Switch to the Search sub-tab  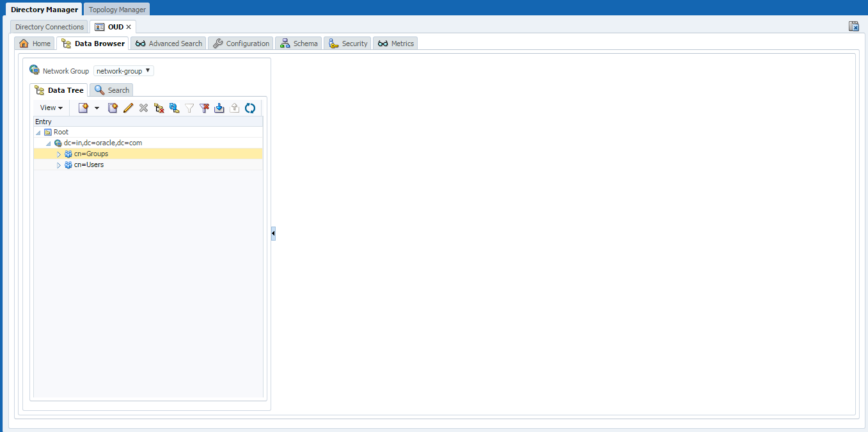tap(111, 90)
